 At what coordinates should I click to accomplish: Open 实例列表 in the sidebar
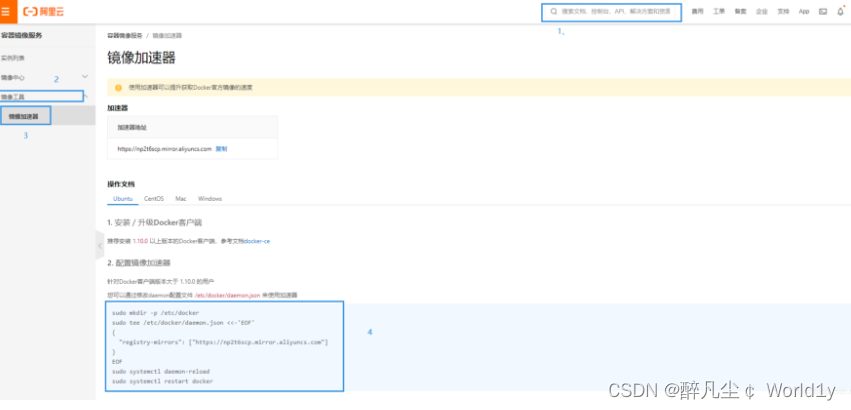[13, 58]
